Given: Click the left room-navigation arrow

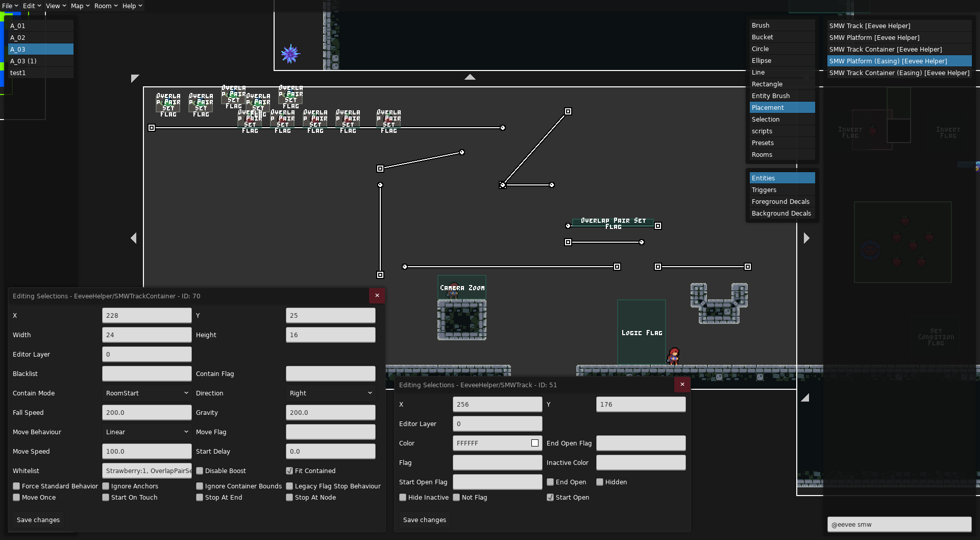Looking at the screenshot, I should [x=134, y=238].
